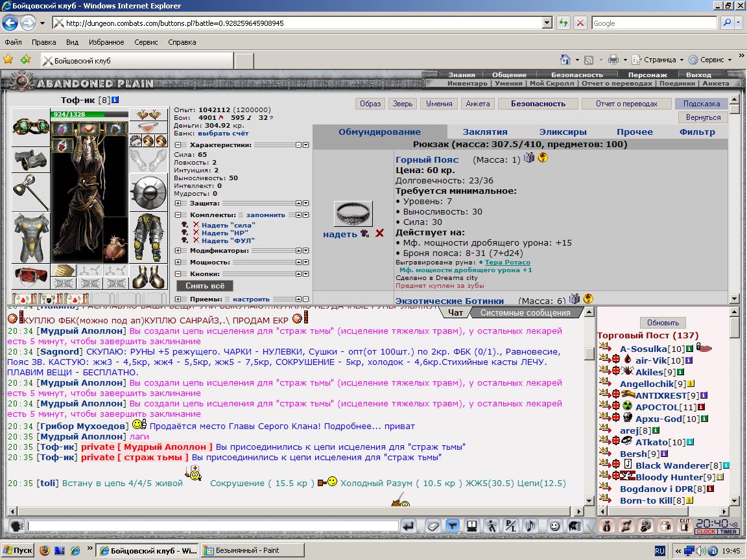Collapse the Кнопки section
Screen dimensions: 747x560
[x=178, y=274]
